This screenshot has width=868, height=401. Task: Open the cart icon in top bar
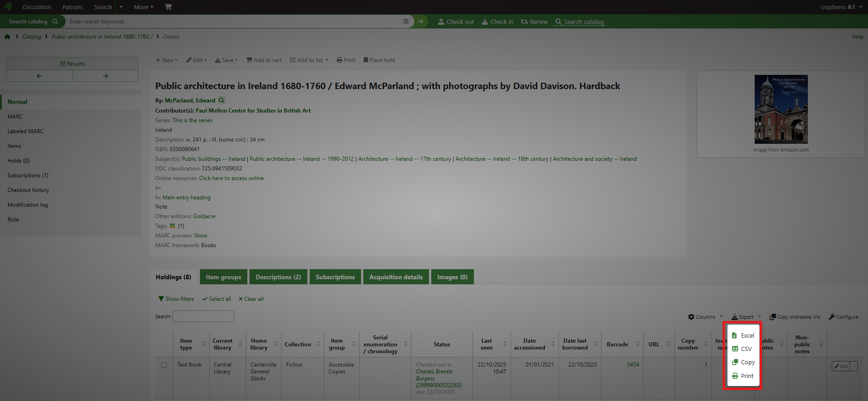(168, 7)
